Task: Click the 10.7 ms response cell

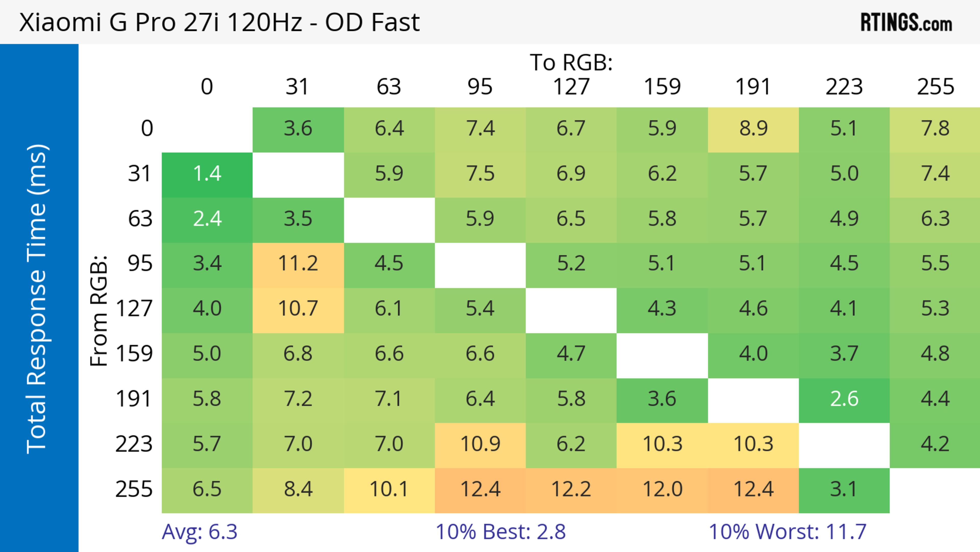Action: 298,309
